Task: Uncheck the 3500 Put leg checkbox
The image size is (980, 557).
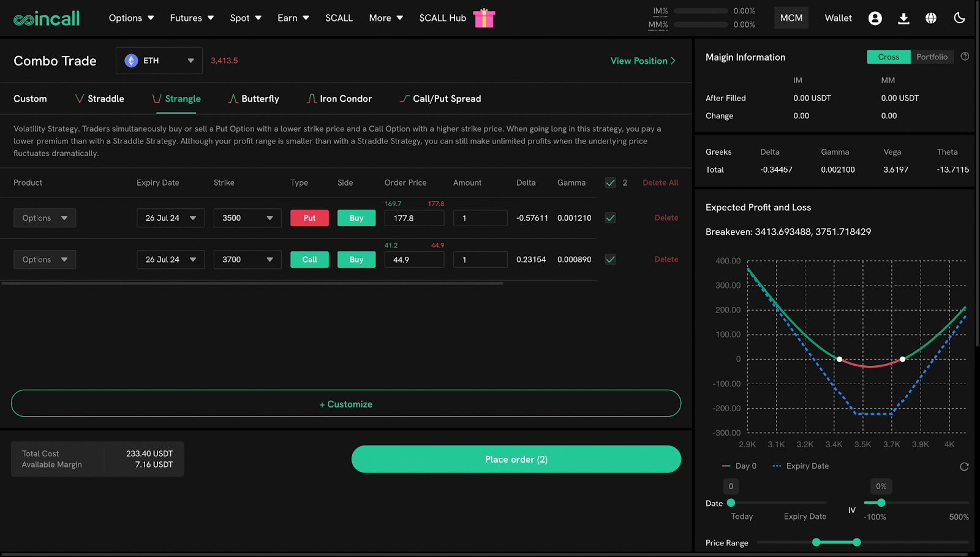Action: tap(610, 218)
